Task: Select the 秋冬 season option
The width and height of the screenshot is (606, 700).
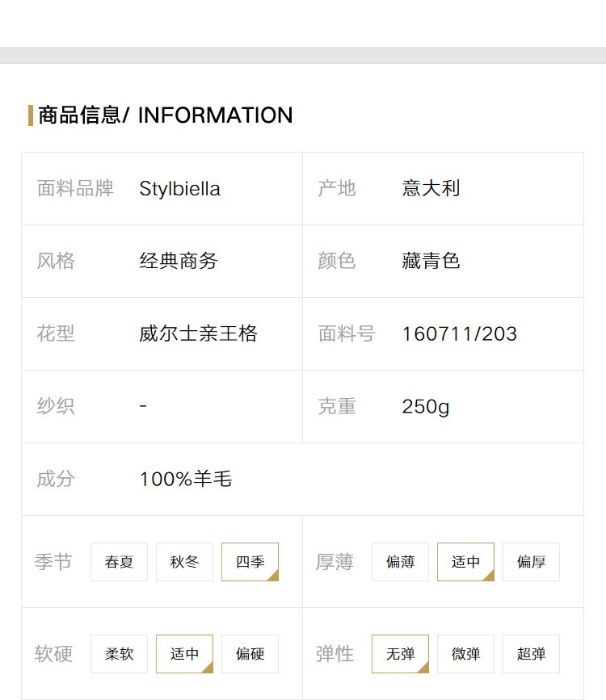Action: click(184, 562)
